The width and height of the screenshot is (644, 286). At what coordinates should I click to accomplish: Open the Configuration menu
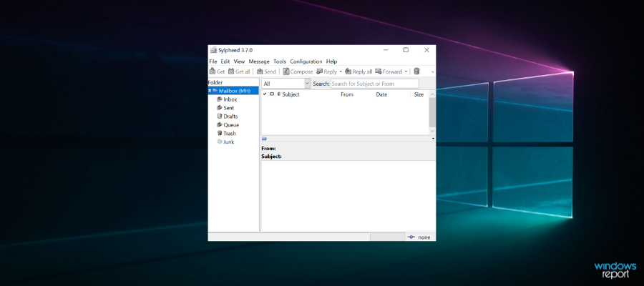pos(306,61)
